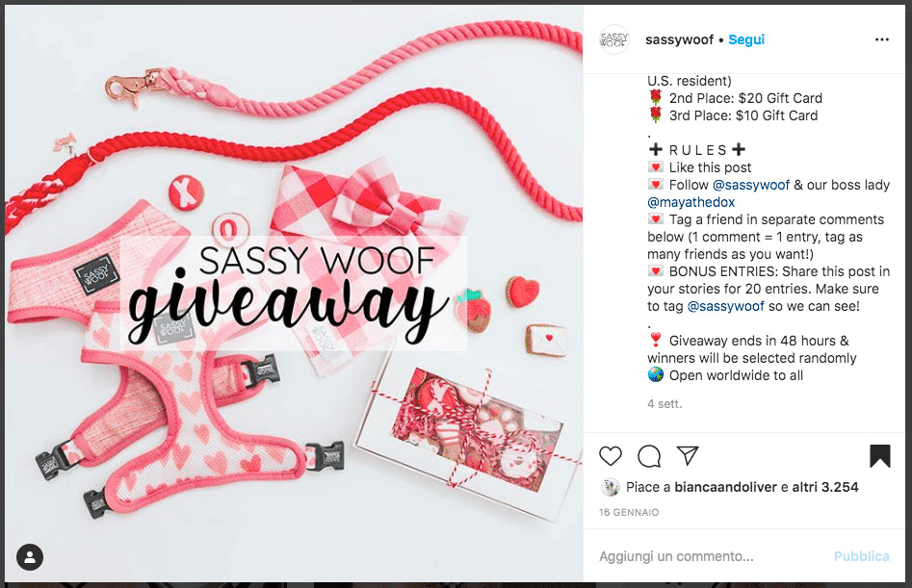Click the small liker avatar beside Piace a
912x588 pixels.
pyautogui.click(x=611, y=487)
